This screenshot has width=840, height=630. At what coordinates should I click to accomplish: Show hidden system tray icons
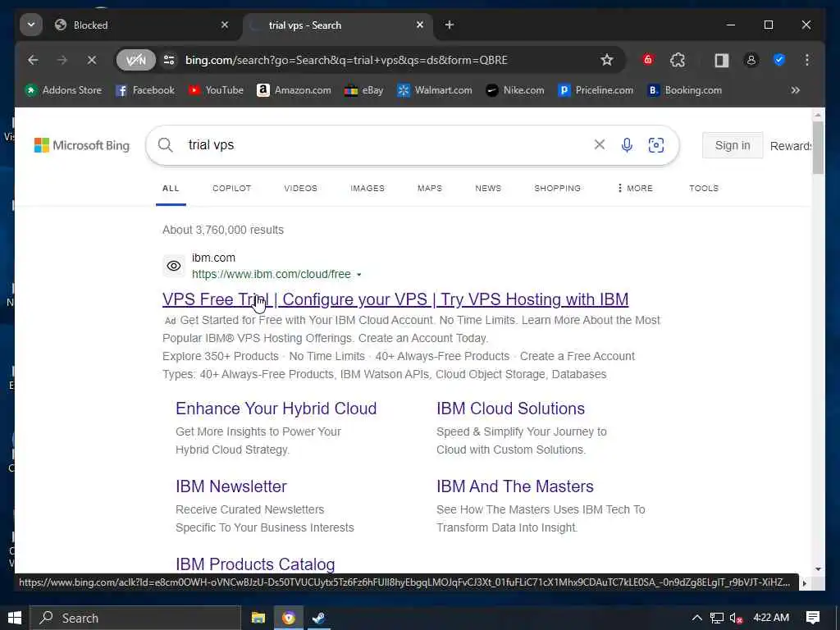[x=696, y=618]
